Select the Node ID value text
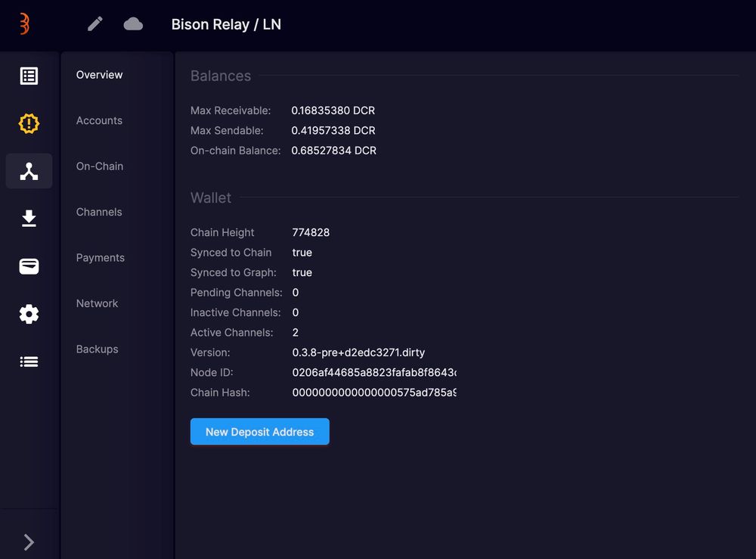756x559 pixels. pyautogui.click(x=374, y=372)
